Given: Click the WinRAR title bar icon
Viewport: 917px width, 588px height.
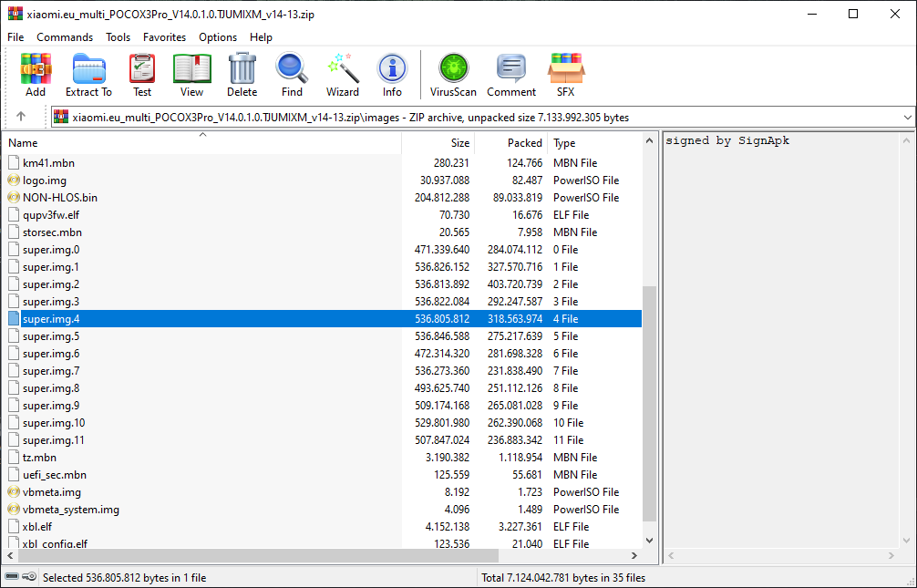Looking at the screenshot, I should click(x=15, y=14).
